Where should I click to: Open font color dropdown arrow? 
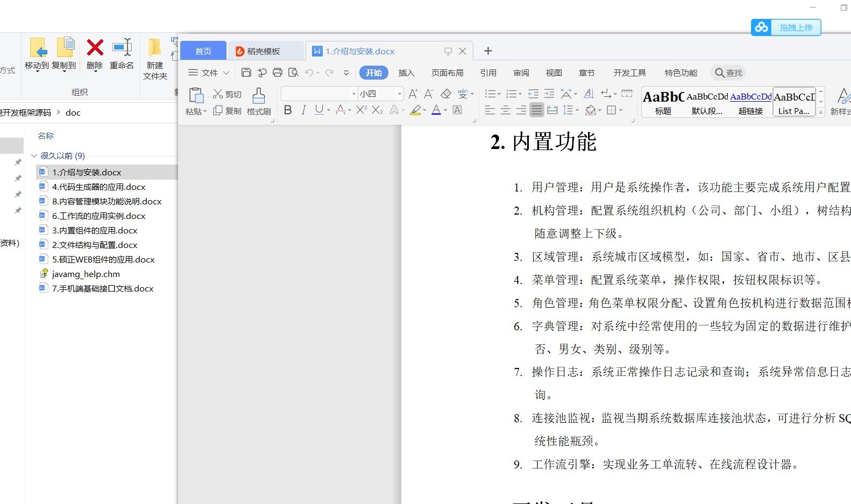pos(445,111)
